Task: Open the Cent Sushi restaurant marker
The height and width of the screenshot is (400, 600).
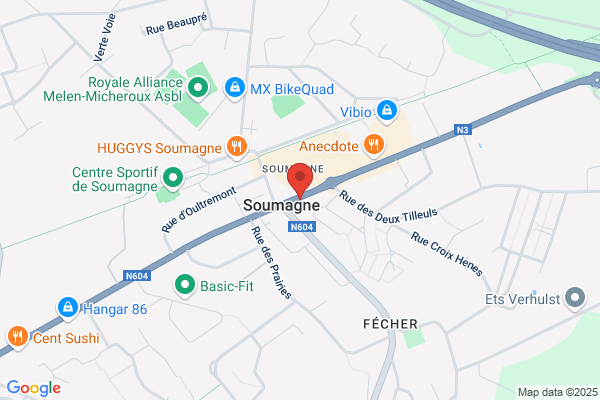Action: [x=18, y=338]
